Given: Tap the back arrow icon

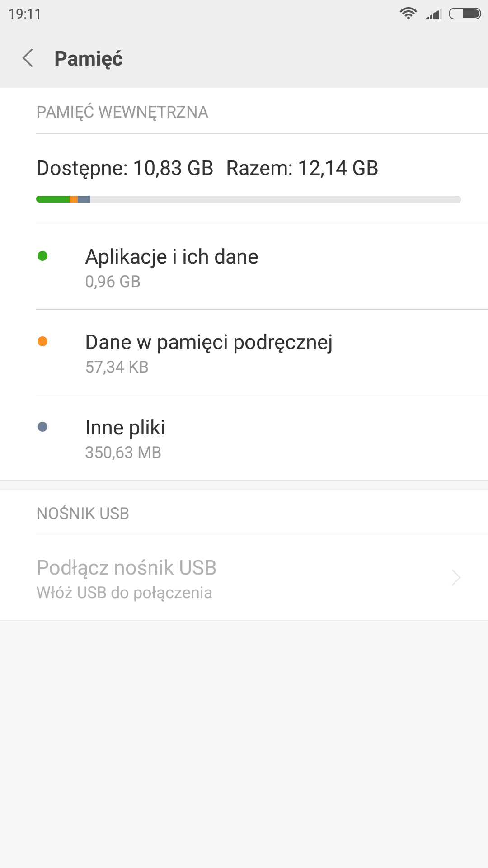Looking at the screenshot, I should [28, 58].
